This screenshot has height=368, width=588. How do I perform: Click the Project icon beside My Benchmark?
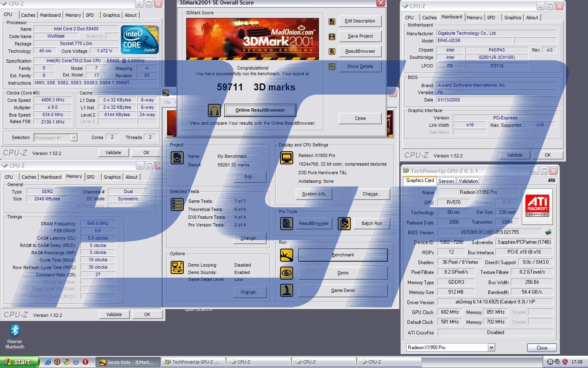click(x=177, y=158)
